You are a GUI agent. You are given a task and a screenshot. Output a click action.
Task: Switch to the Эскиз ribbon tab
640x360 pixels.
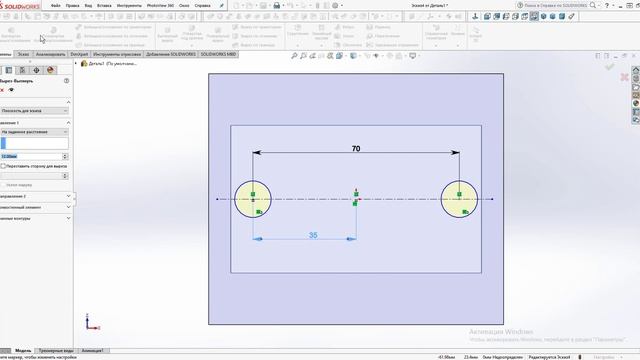click(x=23, y=54)
